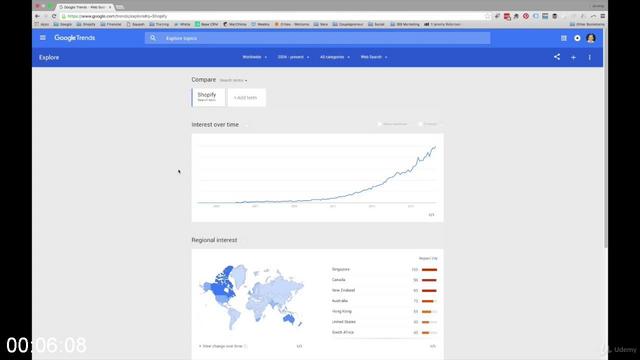Open Google notifications circle icon
The height and width of the screenshot is (360, 640).
[x=577, y=38]
